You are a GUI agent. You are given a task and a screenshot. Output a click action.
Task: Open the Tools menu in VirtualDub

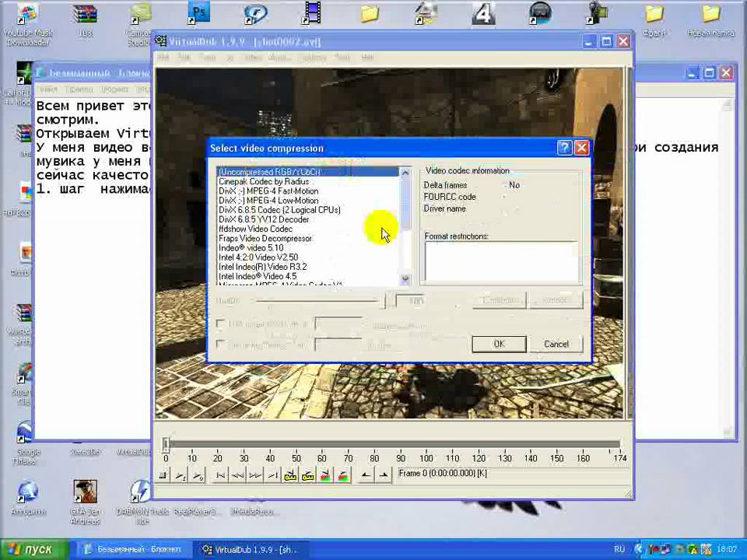click(x=342, y=58)
